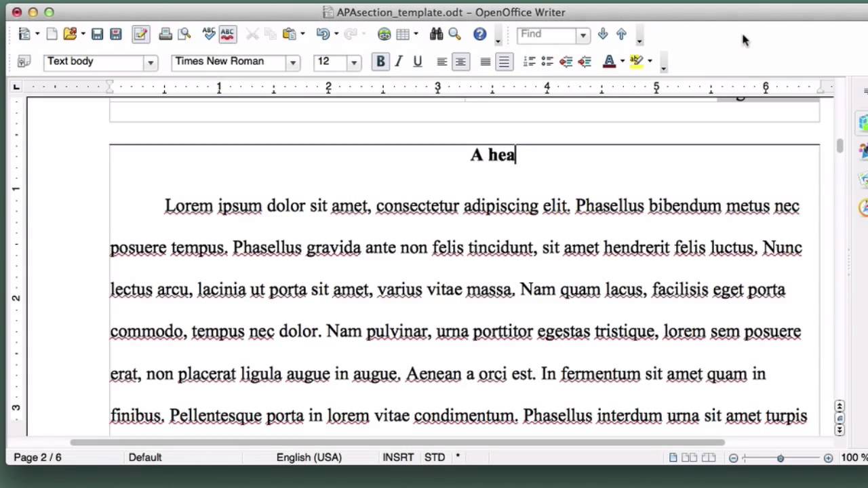Click inside the Find text field

[547, 34]
